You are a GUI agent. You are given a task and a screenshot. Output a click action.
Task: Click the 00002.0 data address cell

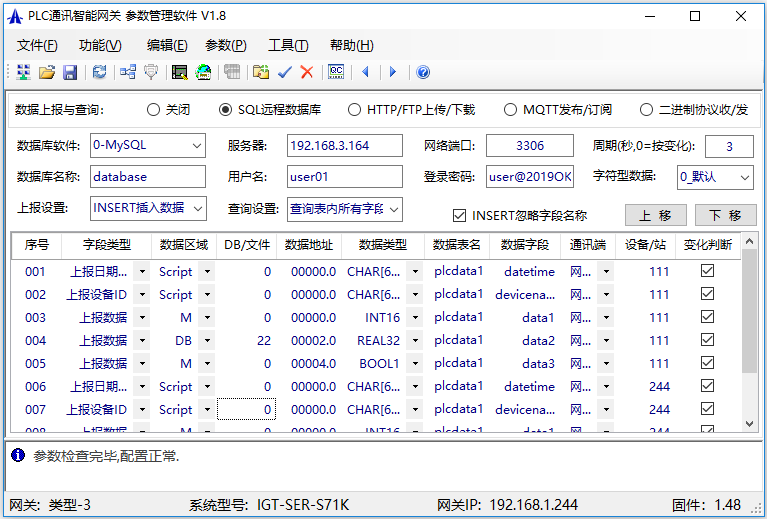(x=309, y=340)
